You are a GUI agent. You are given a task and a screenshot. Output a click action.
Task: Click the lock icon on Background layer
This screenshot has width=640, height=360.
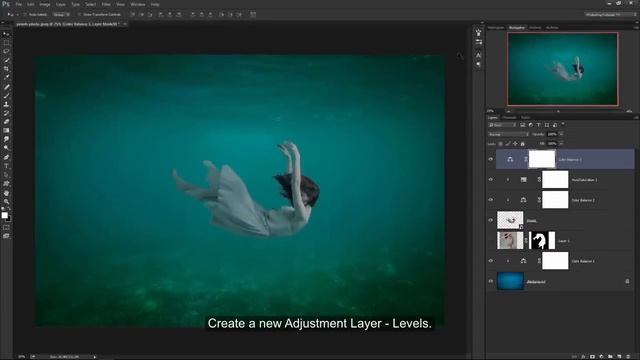(x=627, y=281)
